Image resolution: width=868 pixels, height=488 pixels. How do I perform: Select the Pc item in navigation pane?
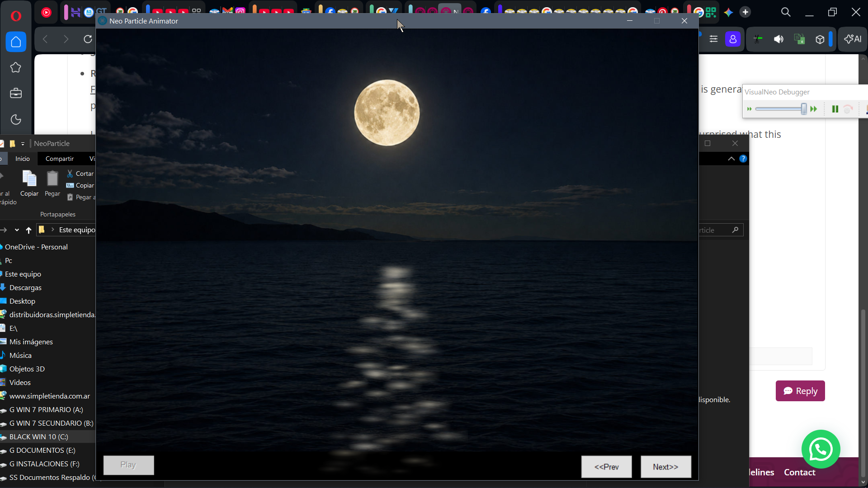[x=9, y=260]
